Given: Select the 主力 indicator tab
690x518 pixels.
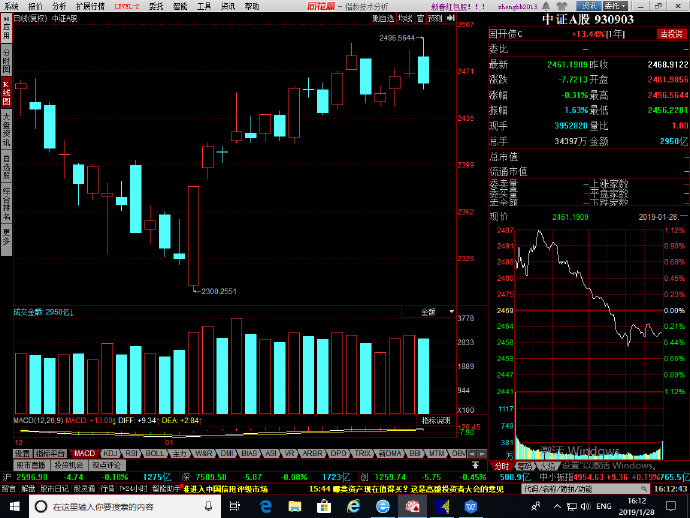Looking at the screenshot, I should coord(180,453).
